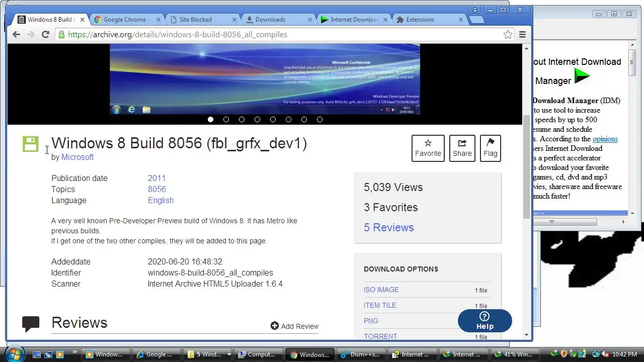The image size is (644, 362).
Task: Close the Google Chrome tab
Action: pyautogui.click(x=158, y=20)
